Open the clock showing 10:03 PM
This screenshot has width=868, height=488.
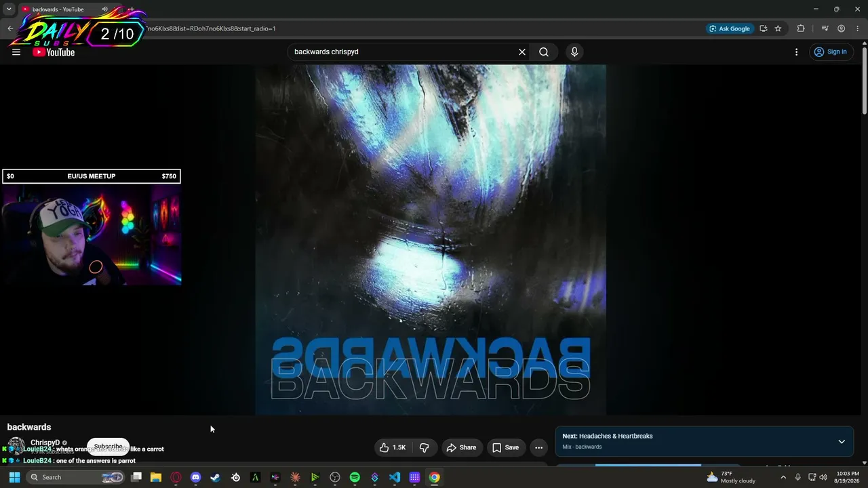[848, 477]
